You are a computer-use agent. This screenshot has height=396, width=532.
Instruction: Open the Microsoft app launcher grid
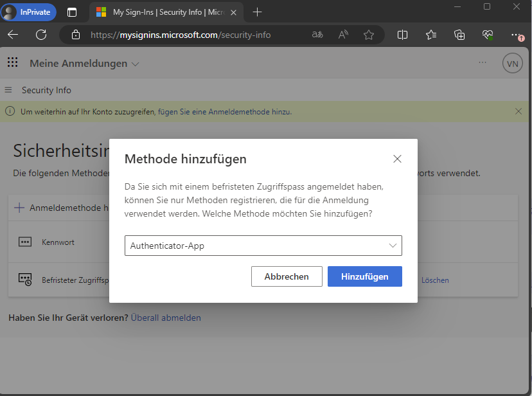(x=12, y=63)
